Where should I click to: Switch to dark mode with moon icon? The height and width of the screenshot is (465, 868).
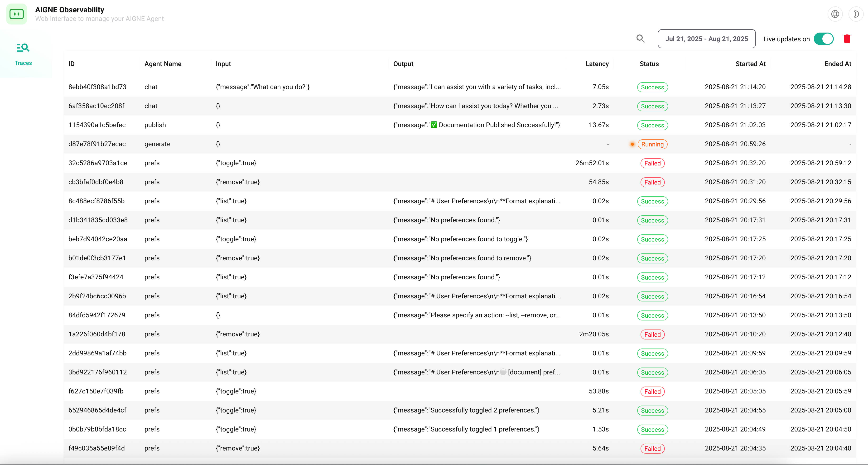point(856,14)
